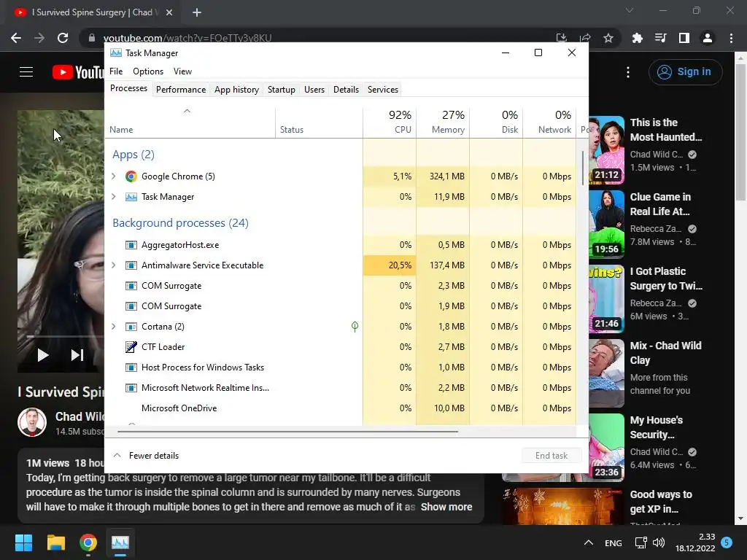The image size is (747, 560).
Task: Open Task Manager Options menu
Action: [148, 71]
